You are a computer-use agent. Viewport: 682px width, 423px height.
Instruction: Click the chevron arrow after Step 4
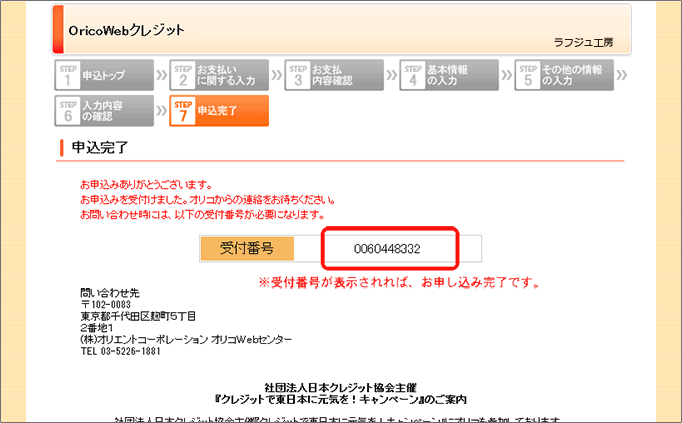506,75
